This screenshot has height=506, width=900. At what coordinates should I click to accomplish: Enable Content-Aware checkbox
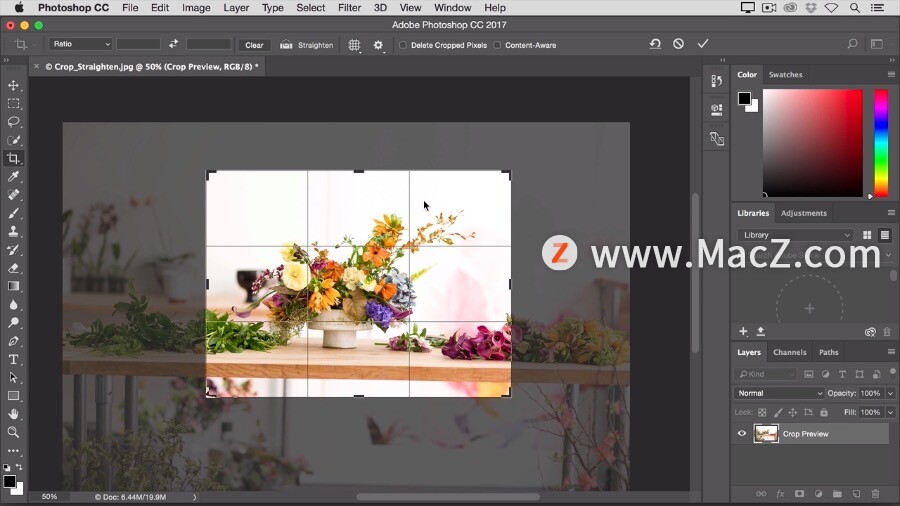(497, 45)
